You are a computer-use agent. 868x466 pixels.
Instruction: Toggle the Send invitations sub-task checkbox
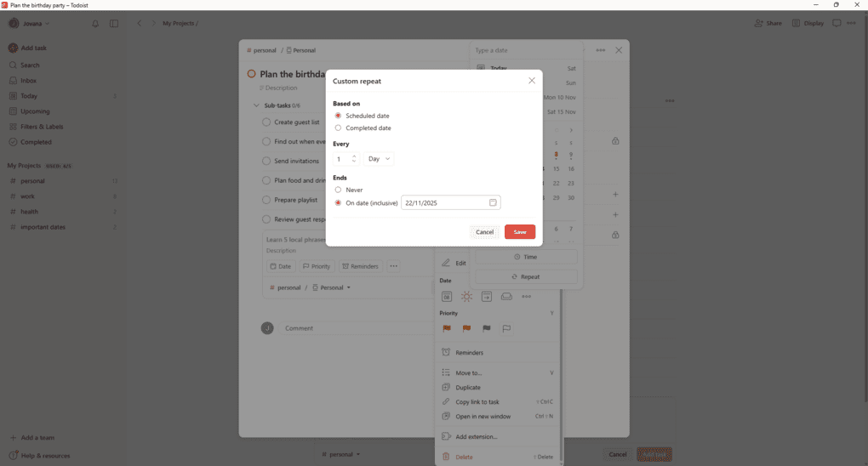click(266, 161)
